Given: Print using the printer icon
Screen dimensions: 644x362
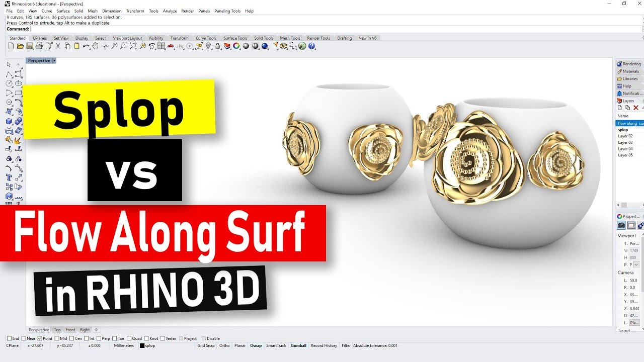Looking at the screenshot, I should click(x=39, y=46).
